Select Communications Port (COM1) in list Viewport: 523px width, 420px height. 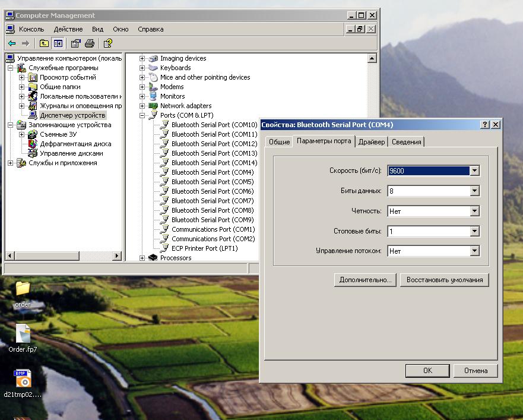tap(213, 229)
